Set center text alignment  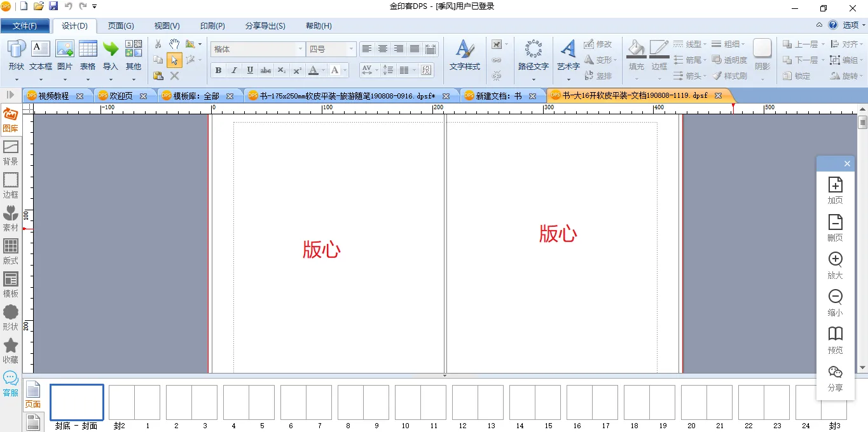pos(383,49)
